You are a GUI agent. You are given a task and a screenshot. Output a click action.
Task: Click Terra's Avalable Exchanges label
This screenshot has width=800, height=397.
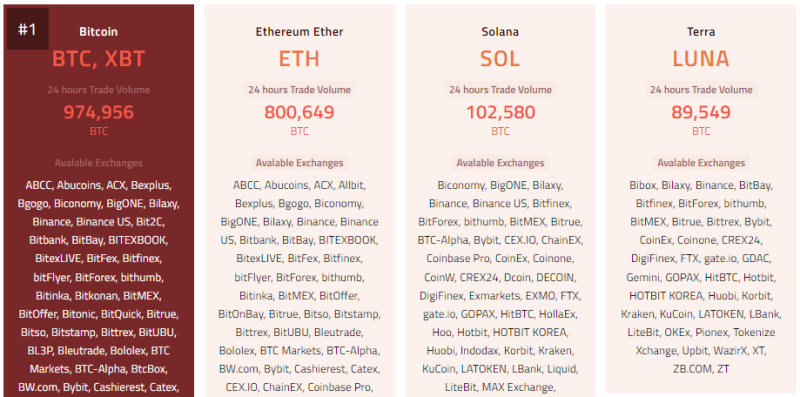[x=701, y=163]
